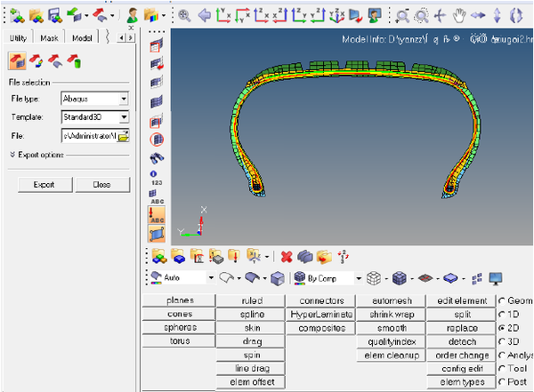Open the shaded elements cube dropdown arrow
Viewport: 534px width, 392px height.
tap(412, 279)
